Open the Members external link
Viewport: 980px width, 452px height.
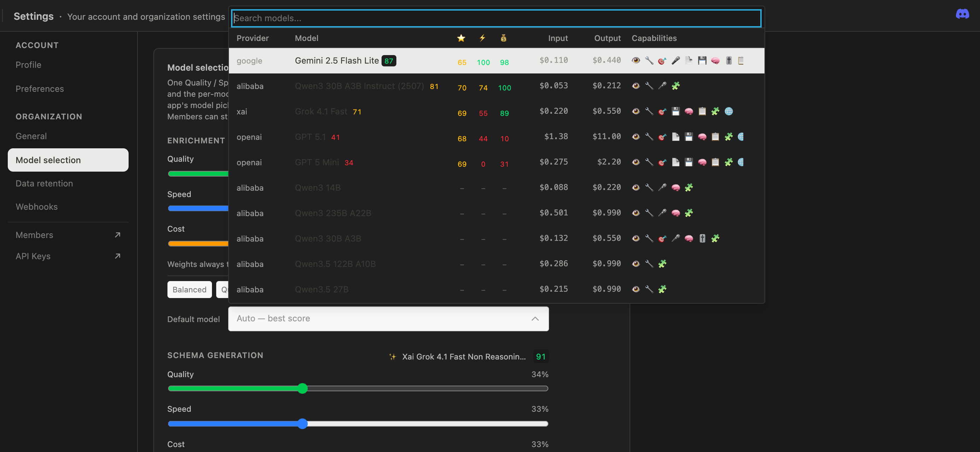click(x=68, y=235)
